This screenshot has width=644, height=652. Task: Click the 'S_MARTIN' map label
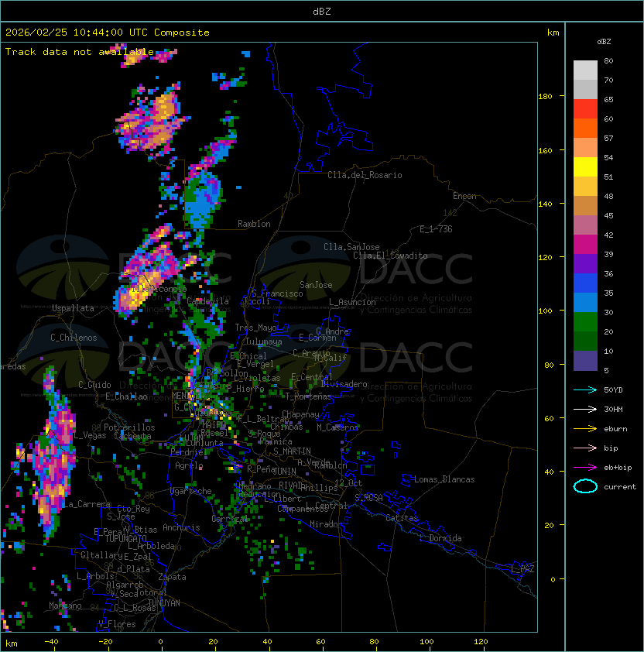click(x=292, y=451)
